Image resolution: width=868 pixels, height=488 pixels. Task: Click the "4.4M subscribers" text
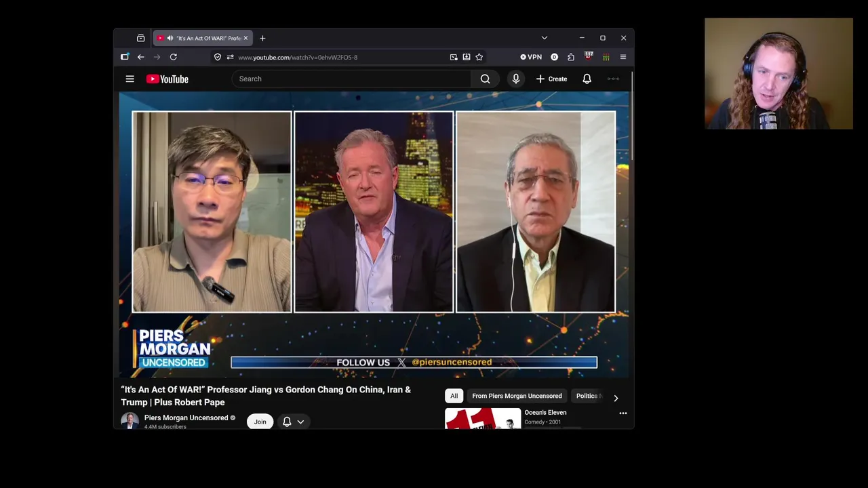coord(165,426)
